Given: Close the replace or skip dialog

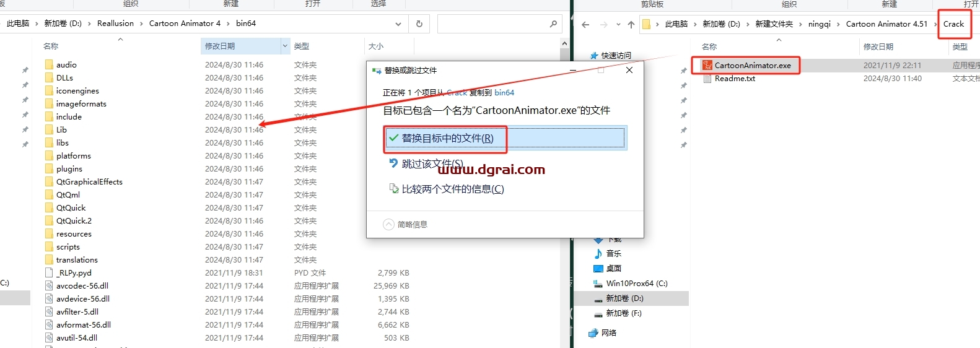Looking at the screenshot, I should tap(629, 70).
